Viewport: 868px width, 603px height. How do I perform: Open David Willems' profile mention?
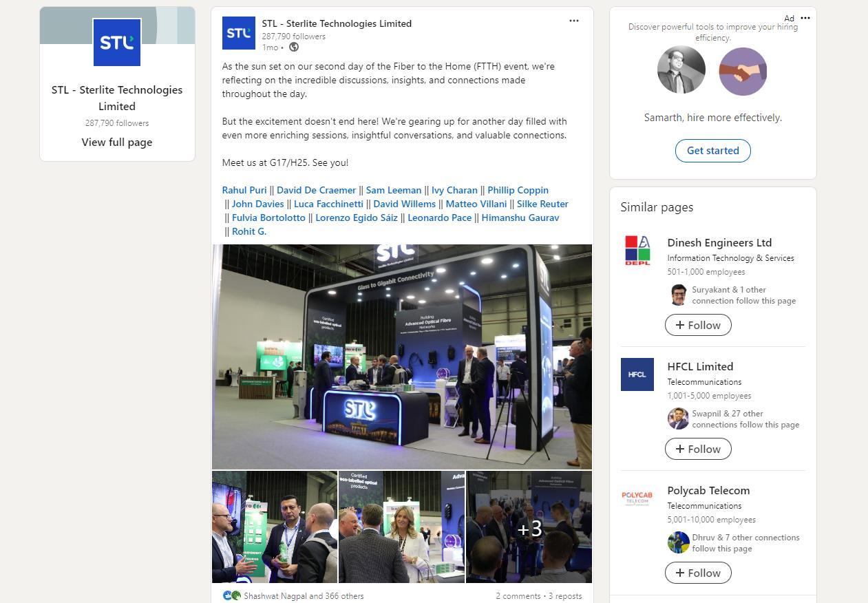click(x=404, y=204)
